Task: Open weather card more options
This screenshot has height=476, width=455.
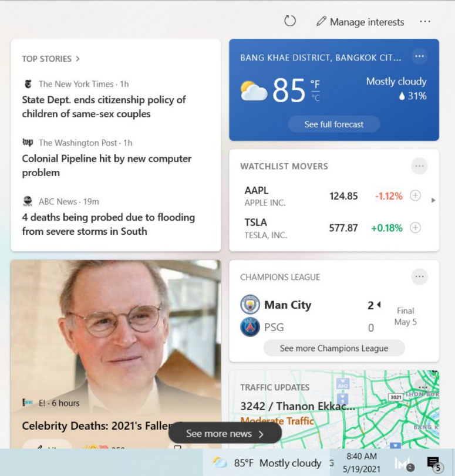Action: click(x=419, y=56)
